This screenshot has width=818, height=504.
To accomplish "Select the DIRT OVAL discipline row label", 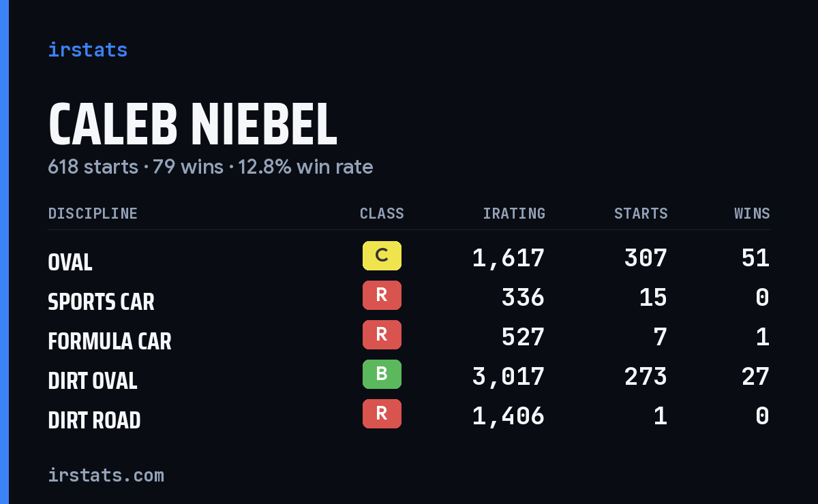I will coord(93,381).
